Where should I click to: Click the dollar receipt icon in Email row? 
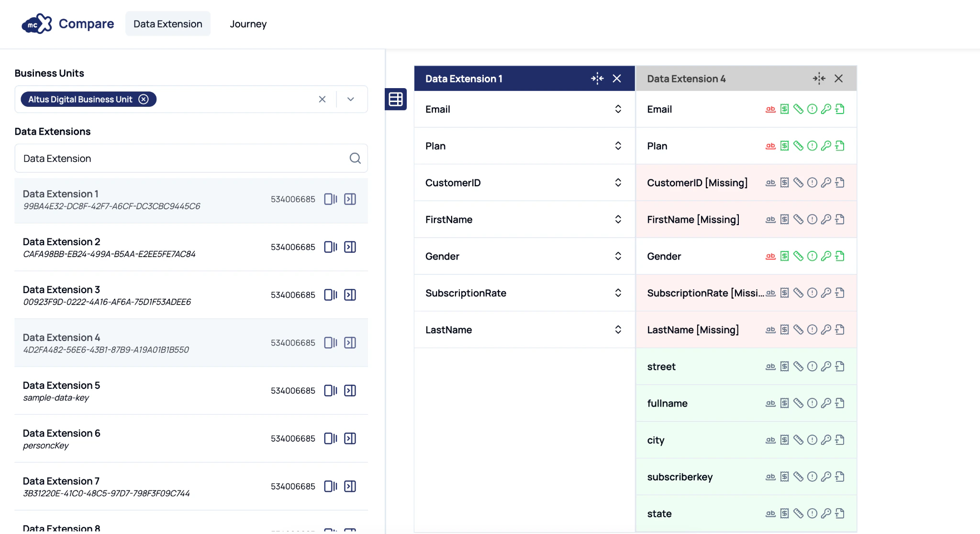[x=784, y=109]
